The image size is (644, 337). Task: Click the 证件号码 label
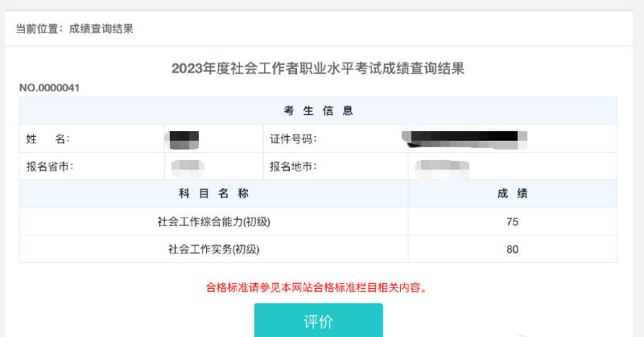[293, 139]
